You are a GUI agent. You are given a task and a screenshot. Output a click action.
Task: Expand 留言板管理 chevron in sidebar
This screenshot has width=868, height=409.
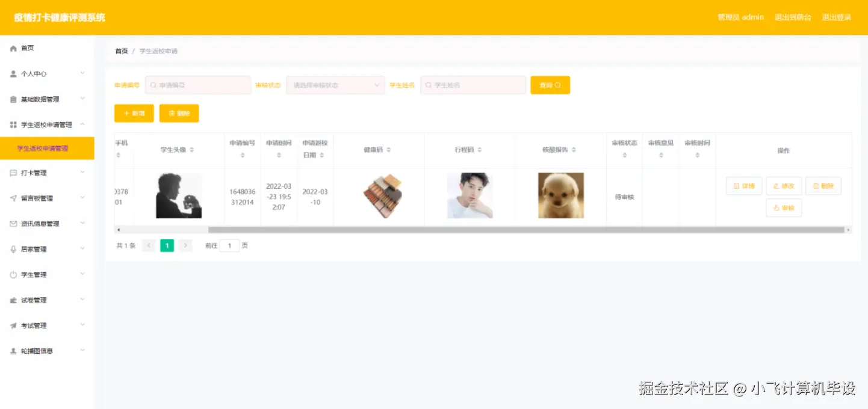click(82, 198)
